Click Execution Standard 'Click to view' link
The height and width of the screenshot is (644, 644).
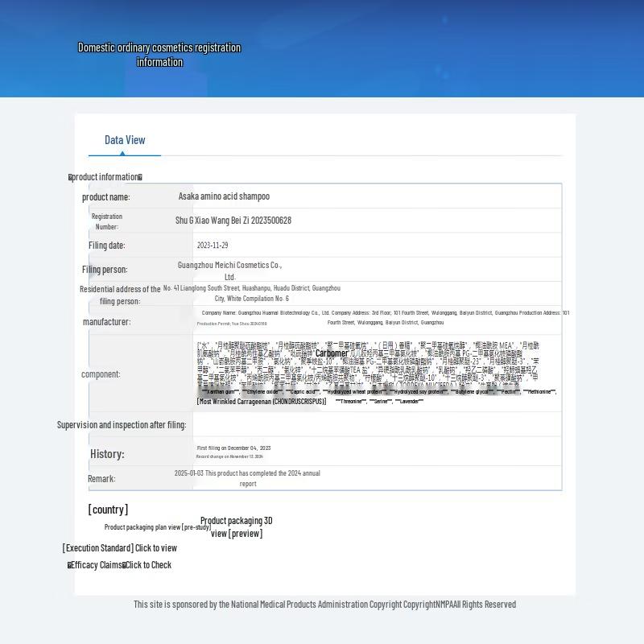click(155, 548)
